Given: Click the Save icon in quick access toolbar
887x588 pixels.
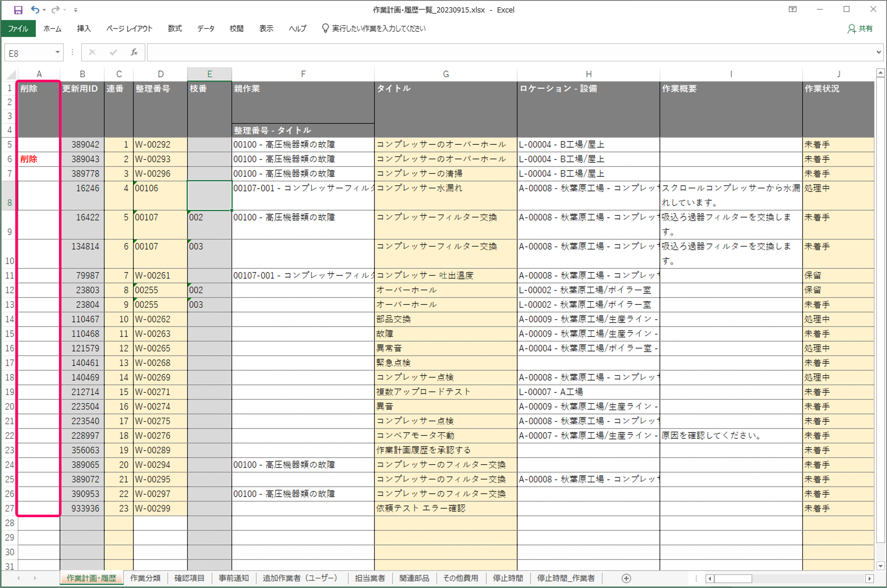Looking at the screenshot, I should click(18, 10).
